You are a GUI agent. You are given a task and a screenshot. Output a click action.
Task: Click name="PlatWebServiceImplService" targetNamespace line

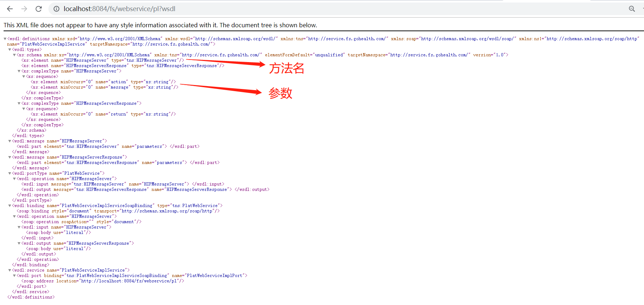point(111,44)
